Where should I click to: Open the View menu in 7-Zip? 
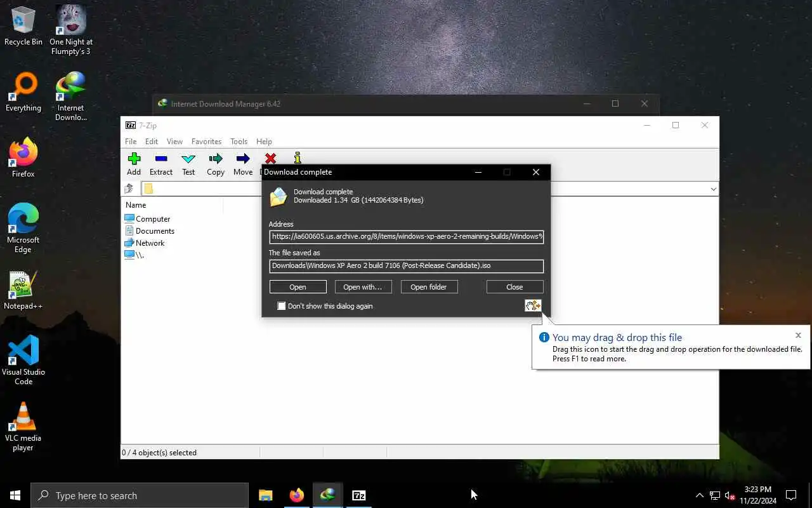[174, 142]
